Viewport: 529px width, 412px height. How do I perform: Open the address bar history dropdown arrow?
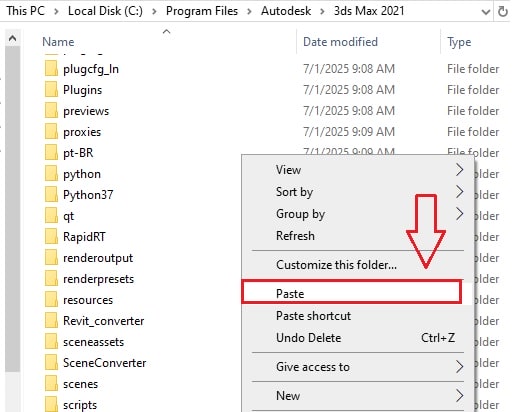(x=485, y=12)
